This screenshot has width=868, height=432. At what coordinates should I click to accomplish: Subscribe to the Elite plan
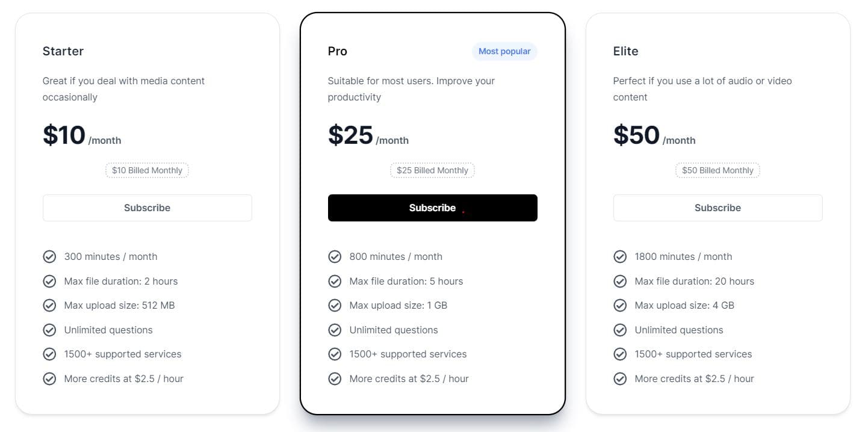718,208
